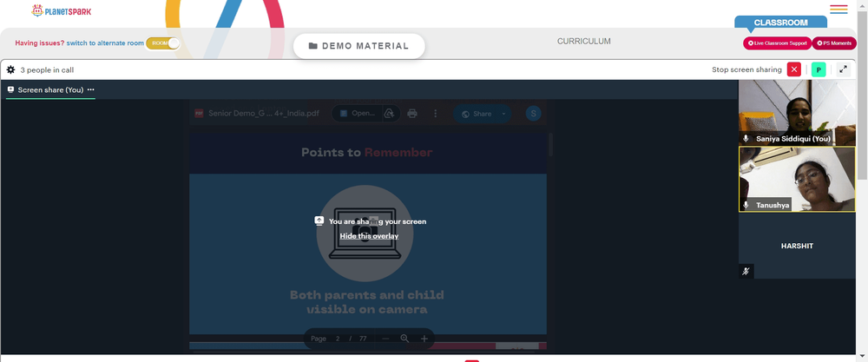Click the Share button in PDF viewer
Screen dimensions: 868x362
click(x=476, y=114)
